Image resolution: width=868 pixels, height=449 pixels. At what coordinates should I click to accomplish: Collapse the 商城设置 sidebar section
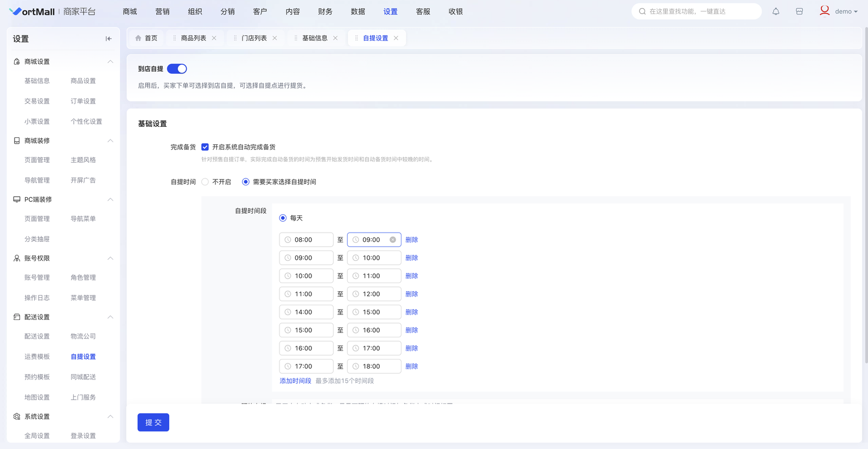(x=110, y=62)
